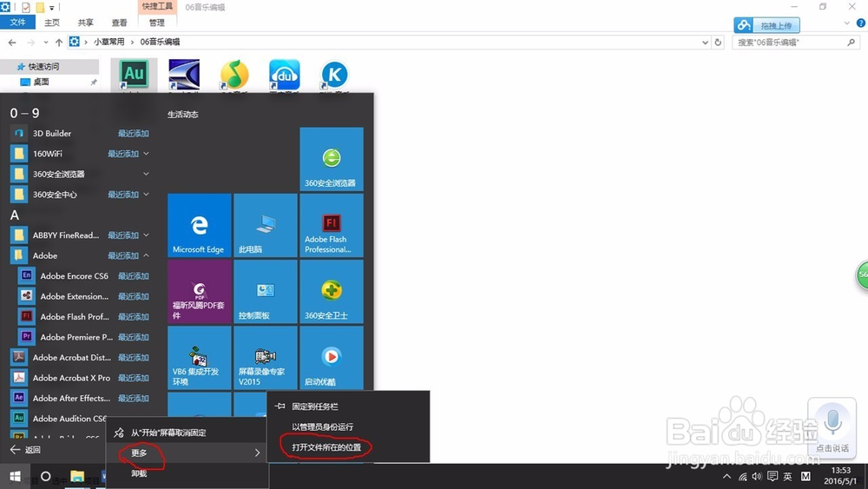
Task: Expand the ABBYY FineReader folder
Action: tap(146, 235)
